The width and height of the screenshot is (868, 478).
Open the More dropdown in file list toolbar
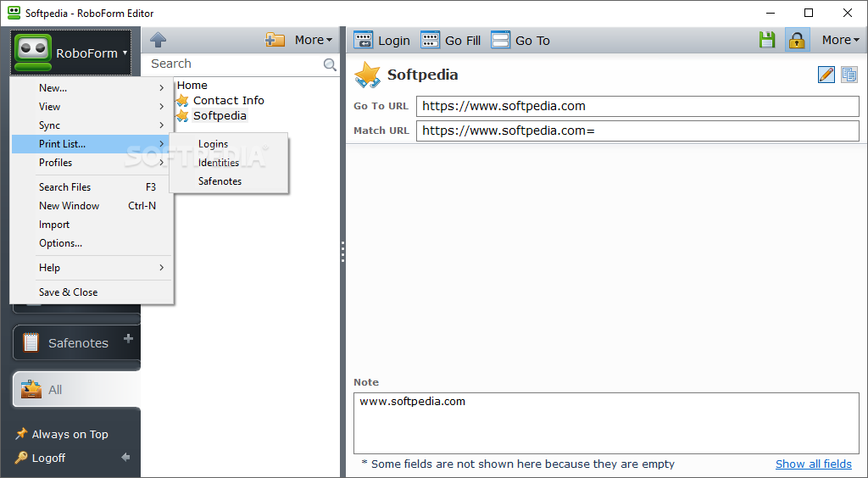(x=314, y=40)
